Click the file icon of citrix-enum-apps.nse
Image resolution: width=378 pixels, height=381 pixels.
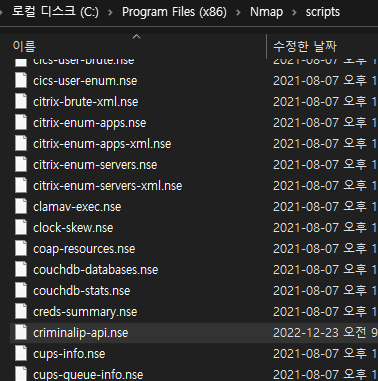[x=21, y=123]
